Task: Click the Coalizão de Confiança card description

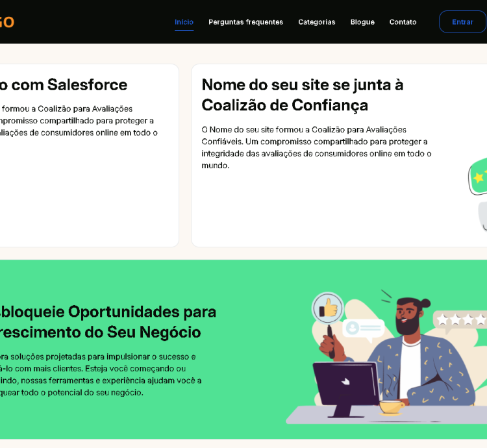Action: tap(316, 147)
